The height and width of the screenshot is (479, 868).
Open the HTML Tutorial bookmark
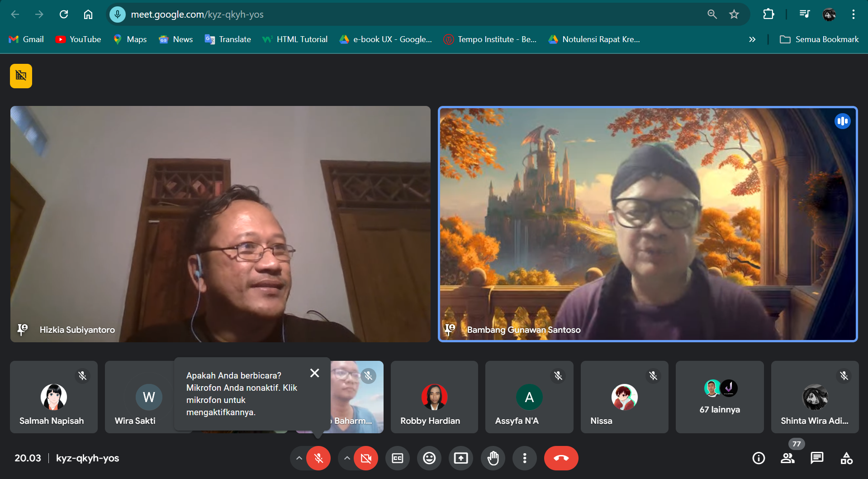[295, 39]
